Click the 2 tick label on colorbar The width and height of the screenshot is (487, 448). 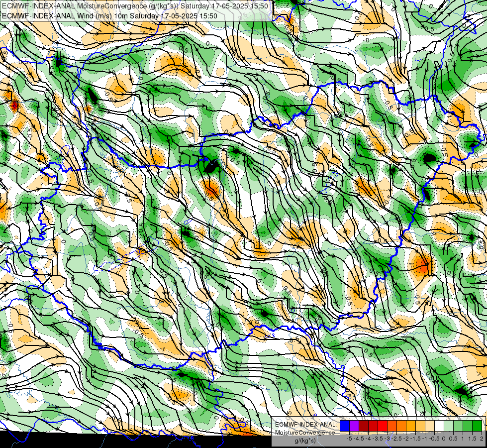point(482,439)
